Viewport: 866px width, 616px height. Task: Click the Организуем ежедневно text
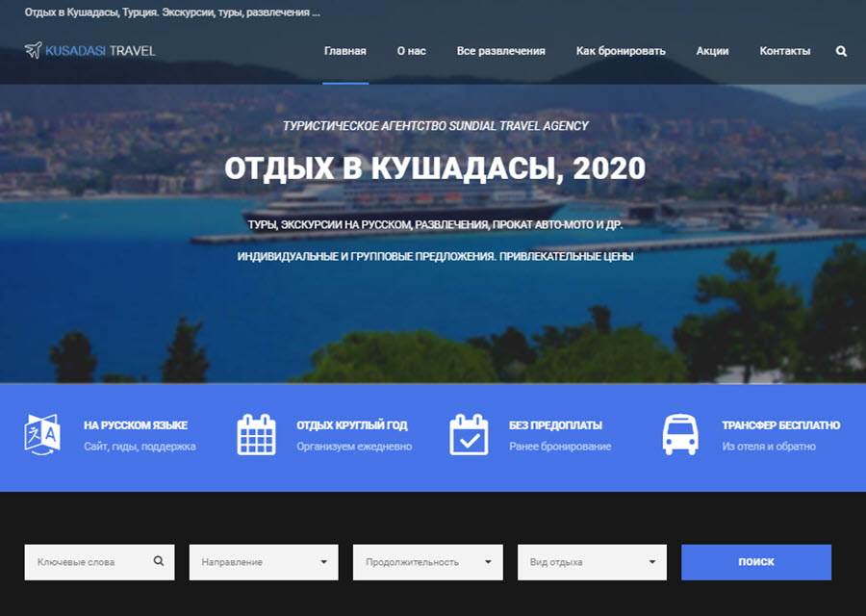[x=354, y=447]
